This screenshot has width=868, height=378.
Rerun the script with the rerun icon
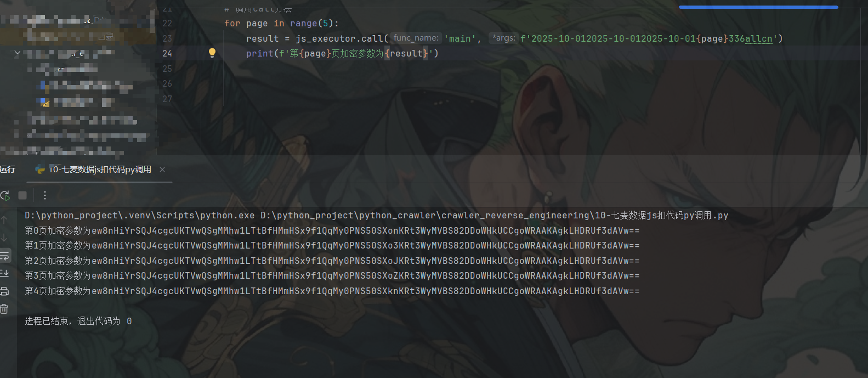(x=5, y=195)
